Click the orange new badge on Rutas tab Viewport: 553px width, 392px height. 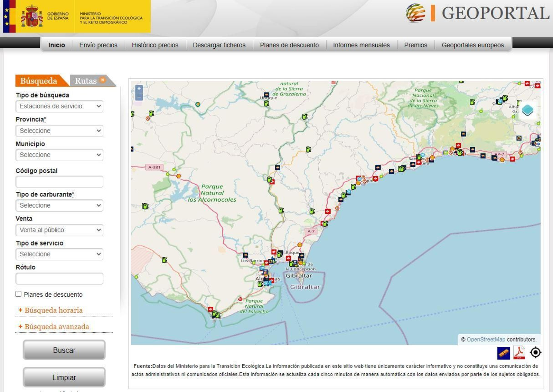tap(103, 80)
